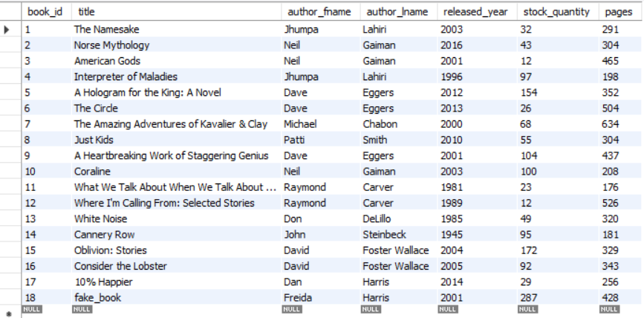Select the White Noise title cell
Viewport: 644px width, 318px height.
[x=176, y=218]
